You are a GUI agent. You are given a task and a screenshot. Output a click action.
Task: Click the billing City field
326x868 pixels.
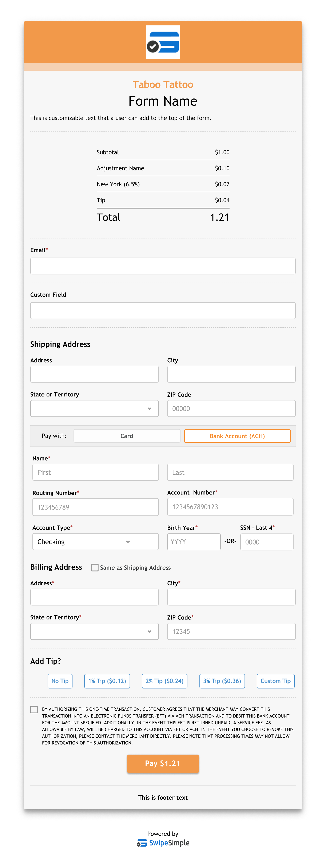pos(231,597)
